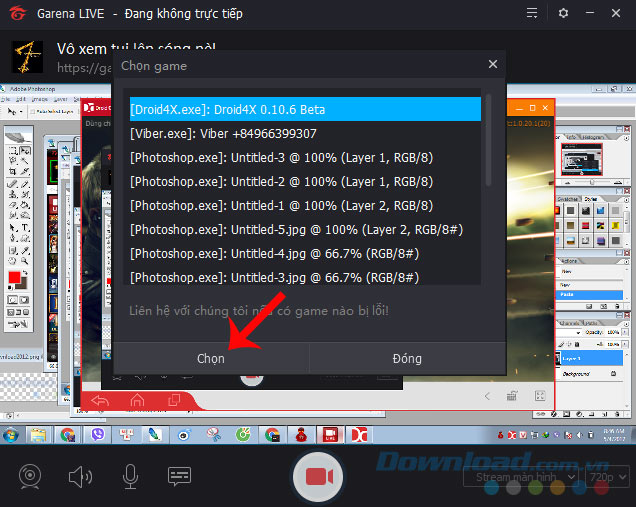Open File Explorer on the taskbar
Image resolution: width=636 pixels, height=507 pixels.
coord(39,435)
